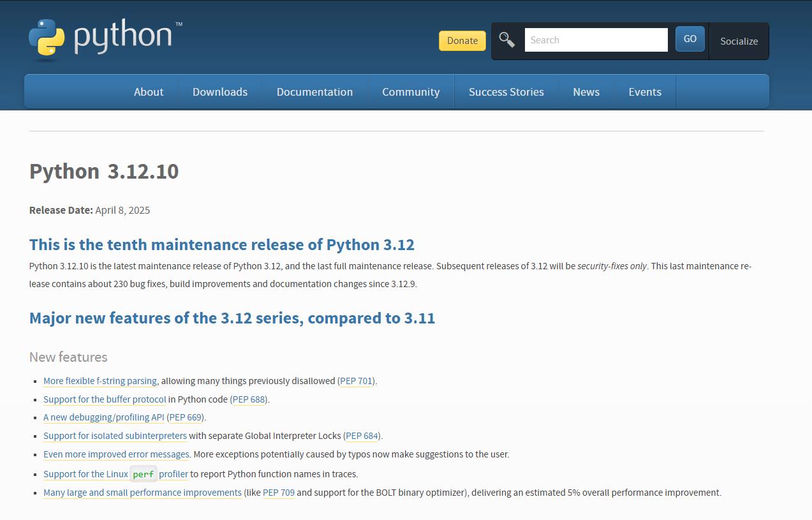Image resolution: width=812 pixels, height=520 pixels.
Task: Click the Donate button
Action: tap(462, 41)
